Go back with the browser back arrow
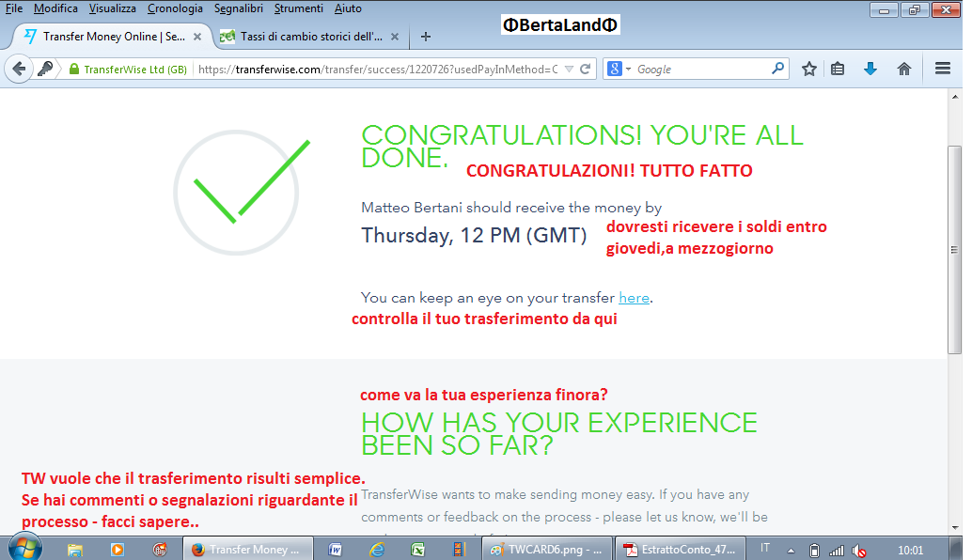This screenshot has height=560, width=972. pyautogui.click(x=19, y=69)
